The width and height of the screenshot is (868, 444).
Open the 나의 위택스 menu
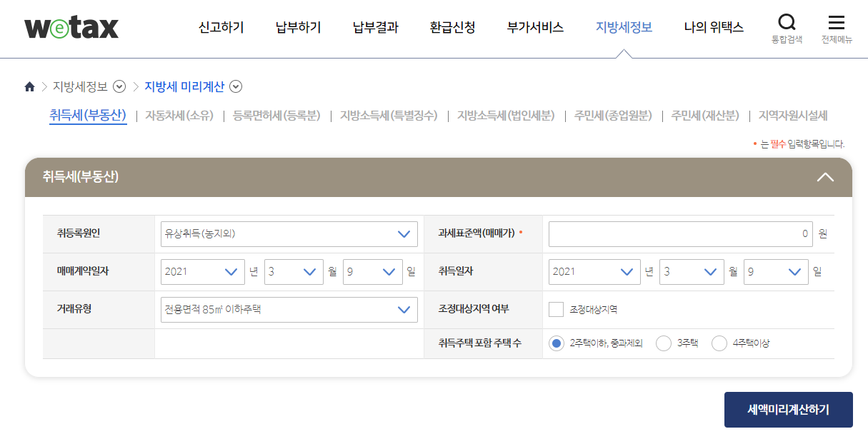(714, 28)
